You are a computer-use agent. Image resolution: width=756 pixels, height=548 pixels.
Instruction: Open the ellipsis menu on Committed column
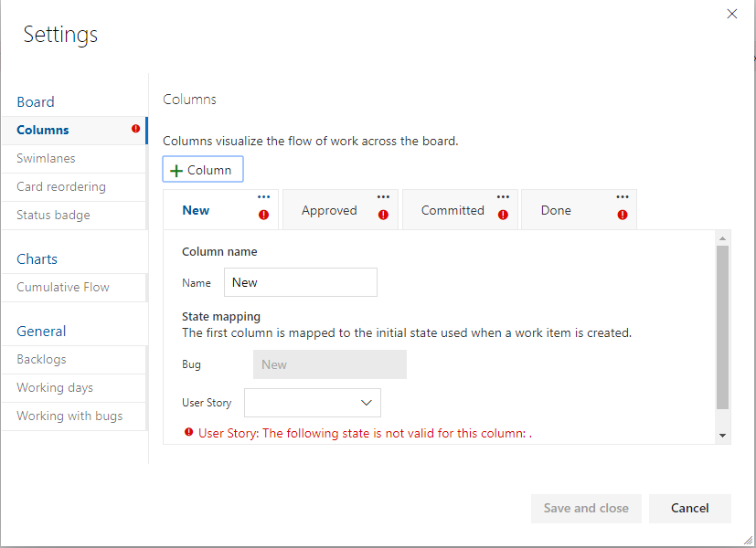(503, 197)
